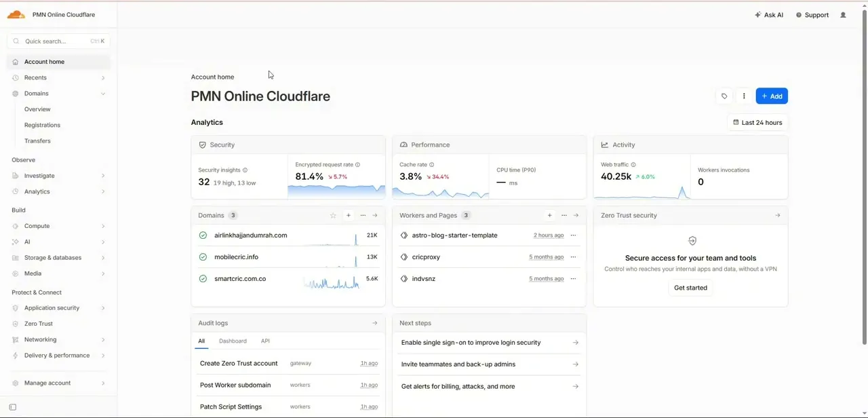Open Enable single sign-on next step

point(490,343)
